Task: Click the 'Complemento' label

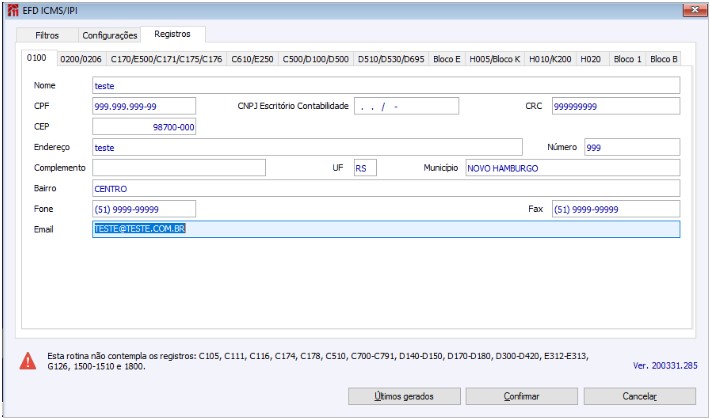Action: coord(60,168)
